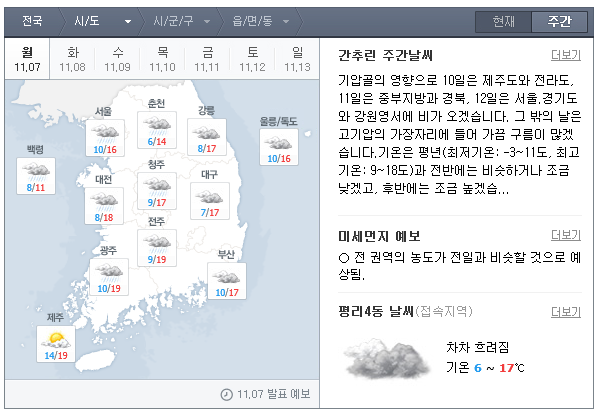
Task: Click 차차 흐려짐 forecast text
Action: tap(478, 348)
